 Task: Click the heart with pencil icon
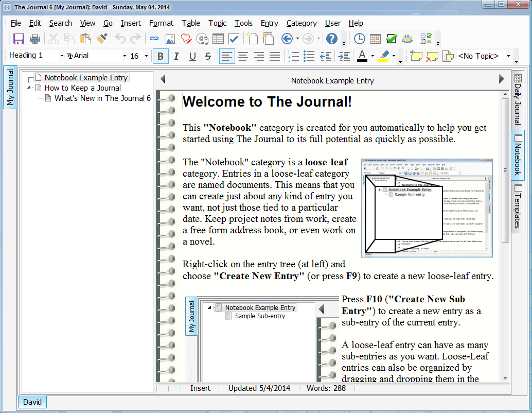tap(186, 39)
